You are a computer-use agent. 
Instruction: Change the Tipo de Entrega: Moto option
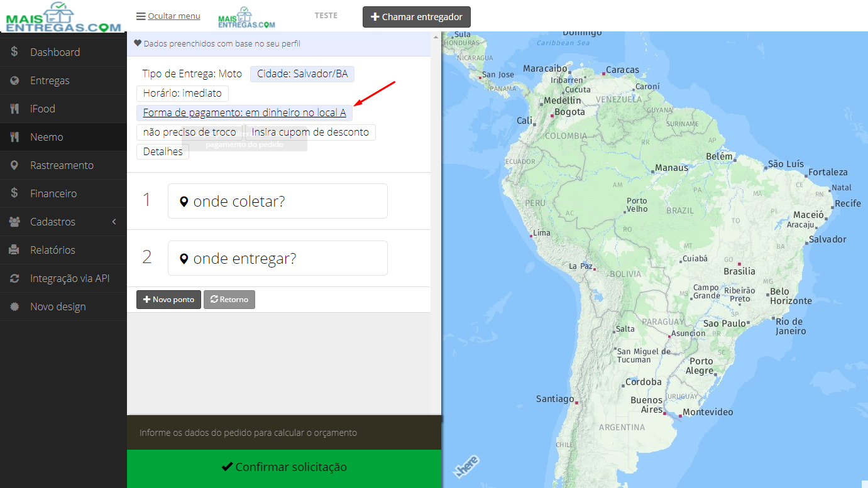(192, 74)
